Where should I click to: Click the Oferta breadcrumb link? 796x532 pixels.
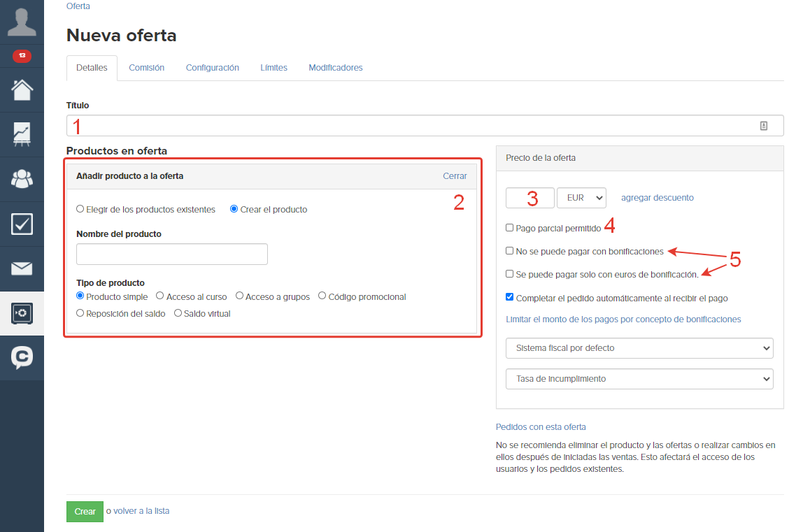coord(78,6)
